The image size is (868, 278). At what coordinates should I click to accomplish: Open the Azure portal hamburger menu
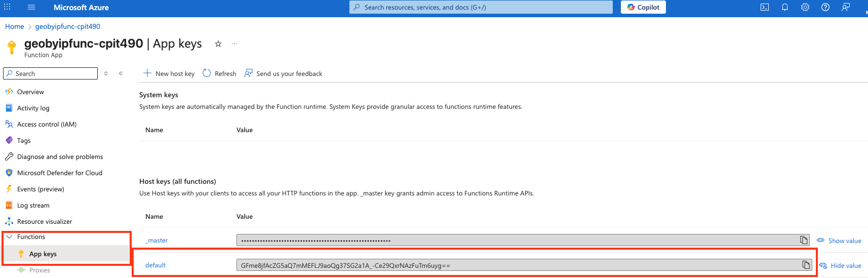pyautogui.click(x=31, y=7)
